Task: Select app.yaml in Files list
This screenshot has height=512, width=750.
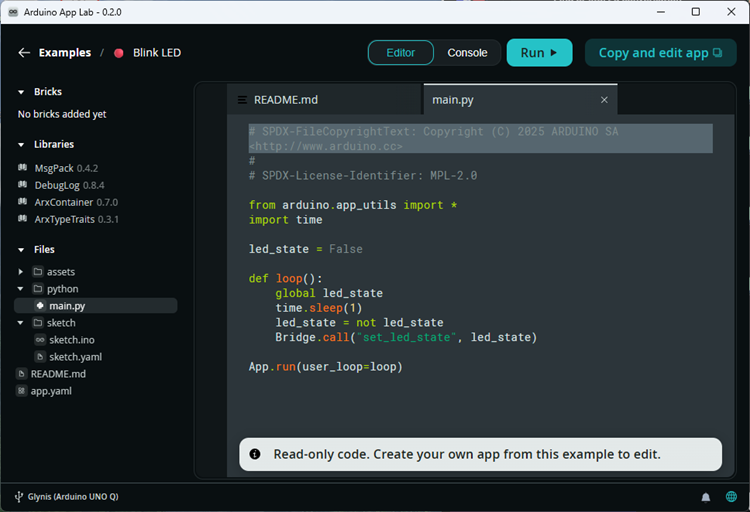Action: coord(50,391)
